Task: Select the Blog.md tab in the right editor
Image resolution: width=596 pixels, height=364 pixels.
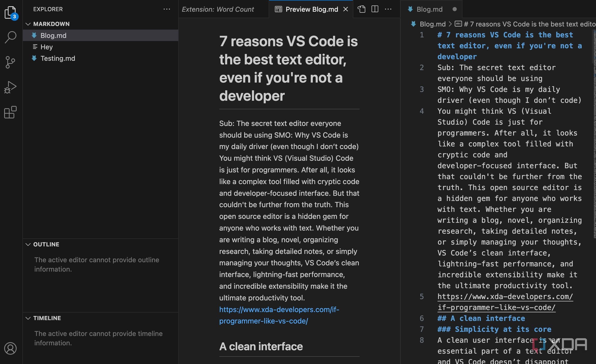Action: point(429,9)
